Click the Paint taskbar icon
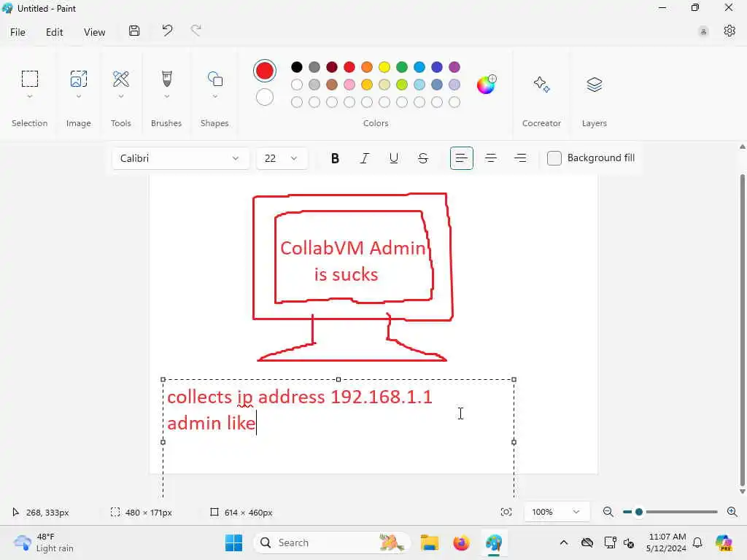Viewport: 747px width, 560px height. 494,542
